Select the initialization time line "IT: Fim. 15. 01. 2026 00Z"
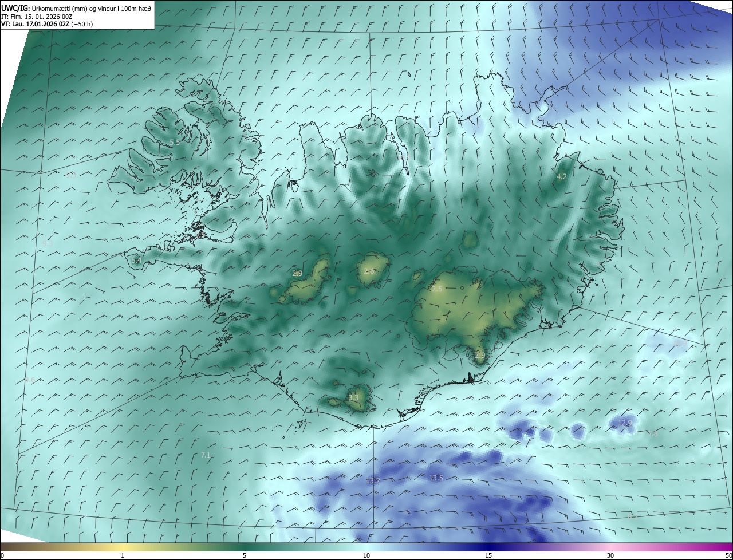 pos(37,17)
